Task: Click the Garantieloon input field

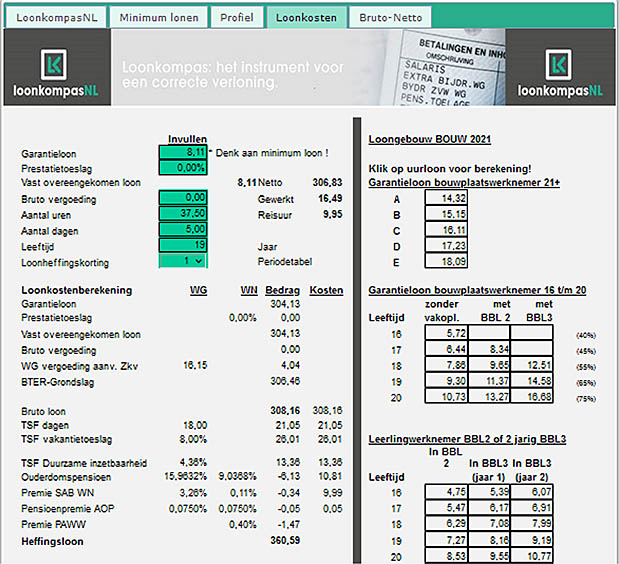Action: pos(183,152)
